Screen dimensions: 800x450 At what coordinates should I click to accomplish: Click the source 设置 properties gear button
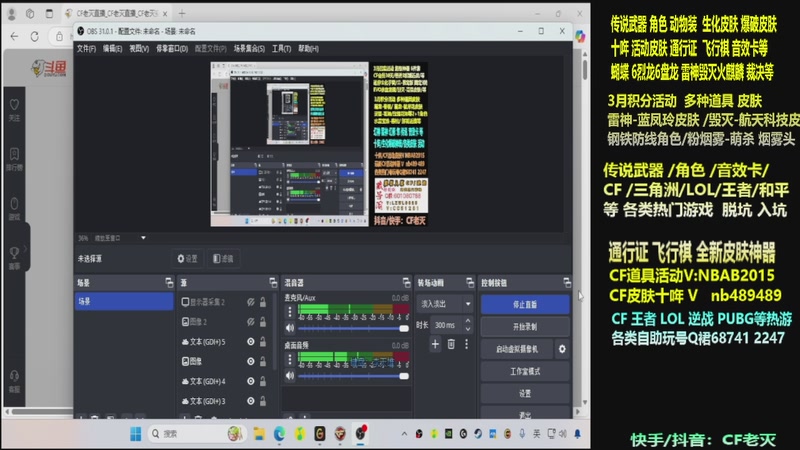tap(187, 259)
